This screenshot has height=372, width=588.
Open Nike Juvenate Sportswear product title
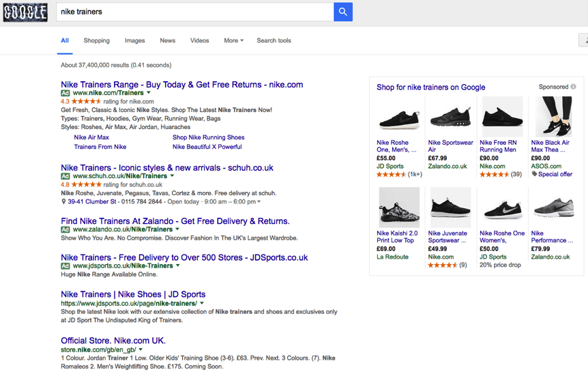(447, 237)
